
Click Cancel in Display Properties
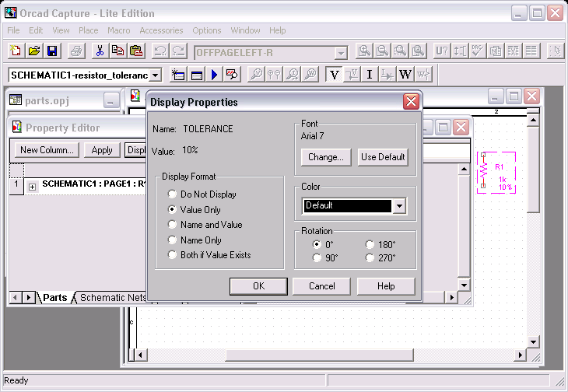[321, 286]
